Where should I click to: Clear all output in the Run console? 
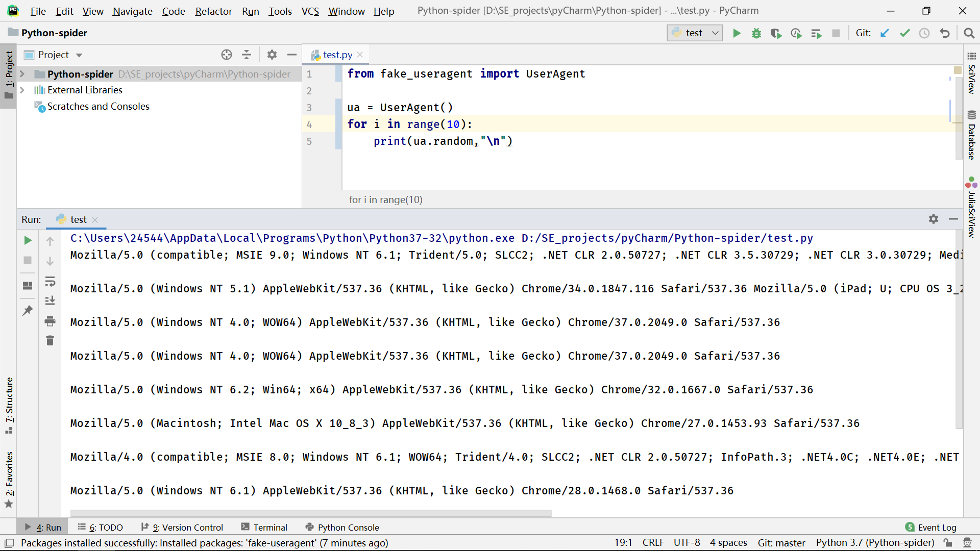pos(50,340)
